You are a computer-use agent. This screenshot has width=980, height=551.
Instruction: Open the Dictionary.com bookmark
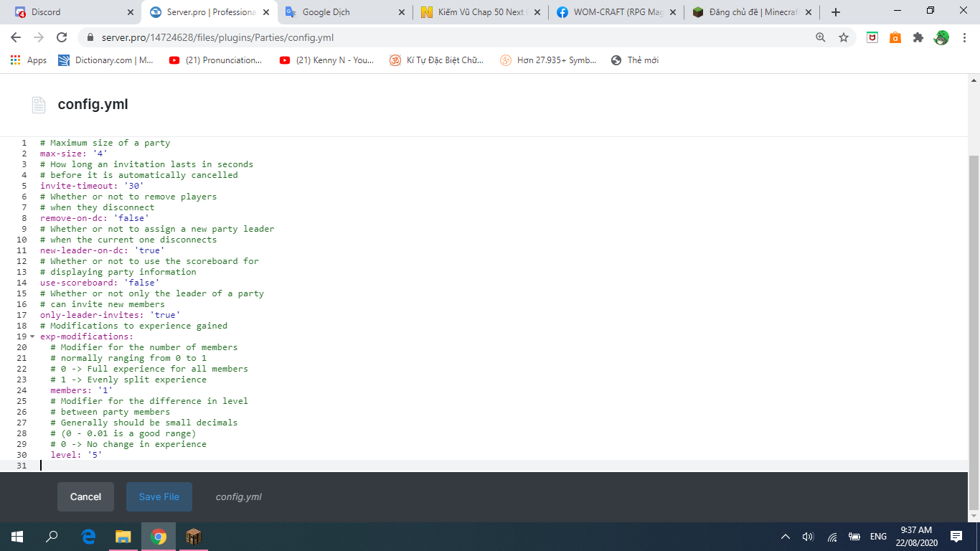coord(105,60)
